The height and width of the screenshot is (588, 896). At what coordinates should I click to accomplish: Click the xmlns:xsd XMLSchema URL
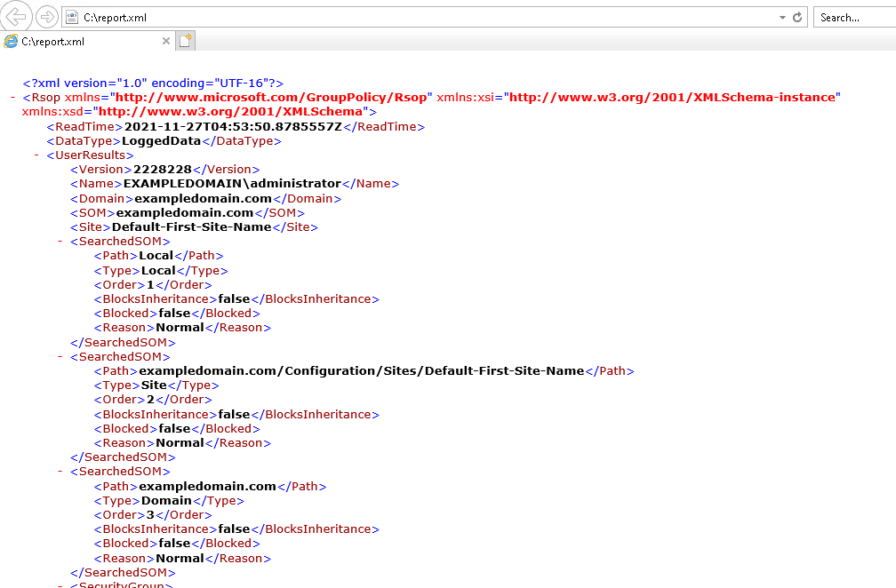pos(230,112)
